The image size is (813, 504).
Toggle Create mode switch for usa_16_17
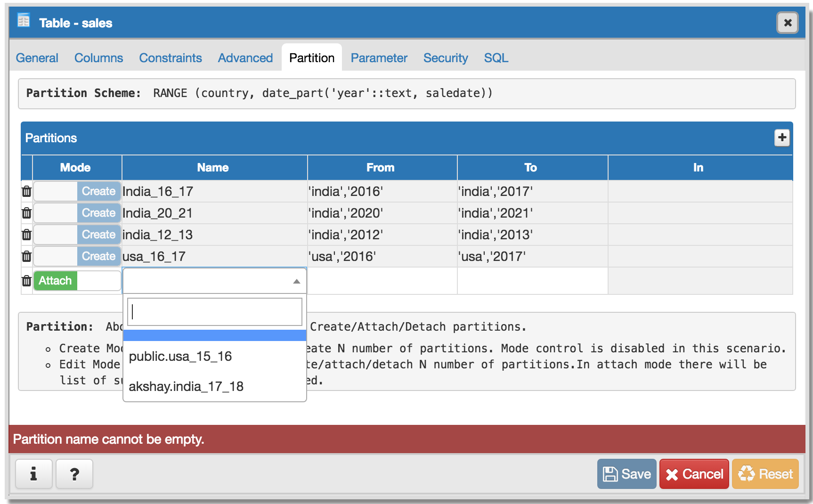77,256
